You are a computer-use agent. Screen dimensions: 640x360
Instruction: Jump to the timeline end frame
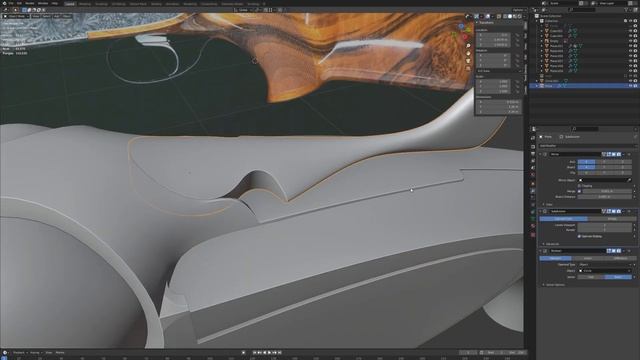tap(280, 353)
